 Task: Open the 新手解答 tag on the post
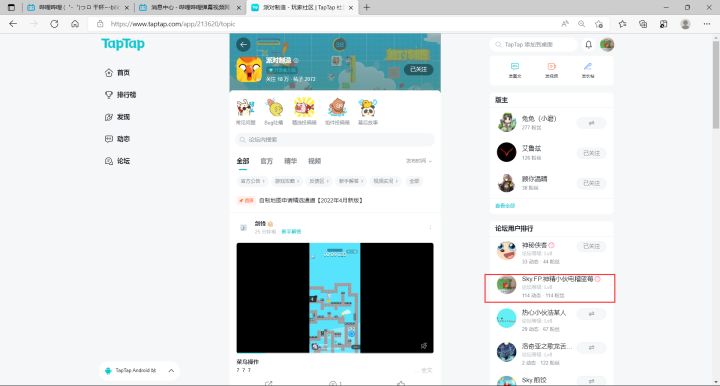(x=291, y=232)
